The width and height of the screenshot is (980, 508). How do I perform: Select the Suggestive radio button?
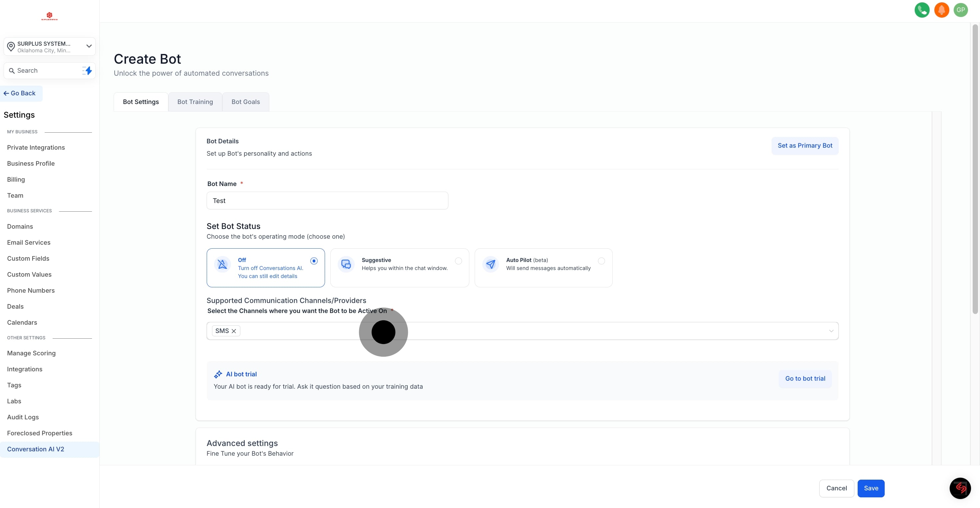coord(458,261)
